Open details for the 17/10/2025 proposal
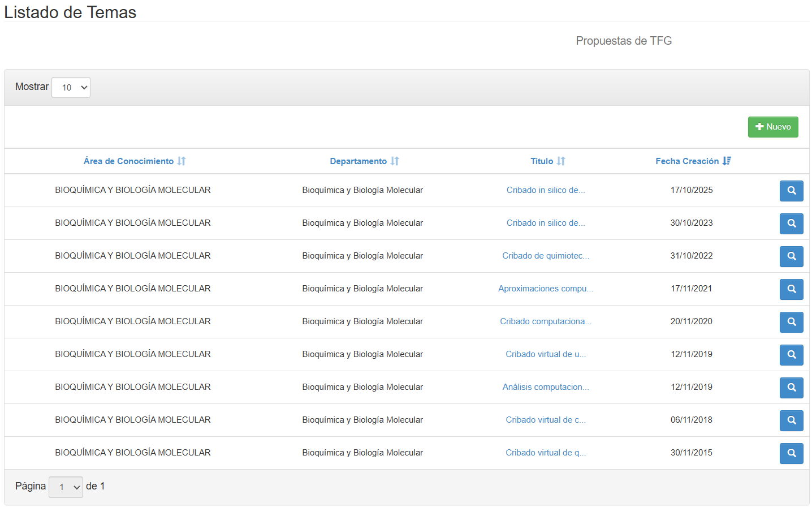Screen dimensions: 812x507 click(x=791, y=191)
